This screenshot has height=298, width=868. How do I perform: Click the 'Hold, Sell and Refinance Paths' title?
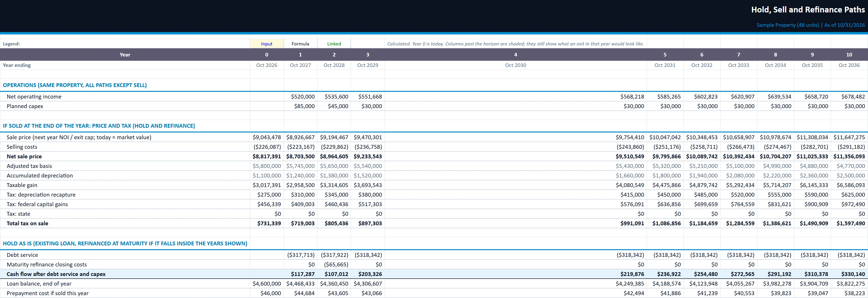pos(808,9)
